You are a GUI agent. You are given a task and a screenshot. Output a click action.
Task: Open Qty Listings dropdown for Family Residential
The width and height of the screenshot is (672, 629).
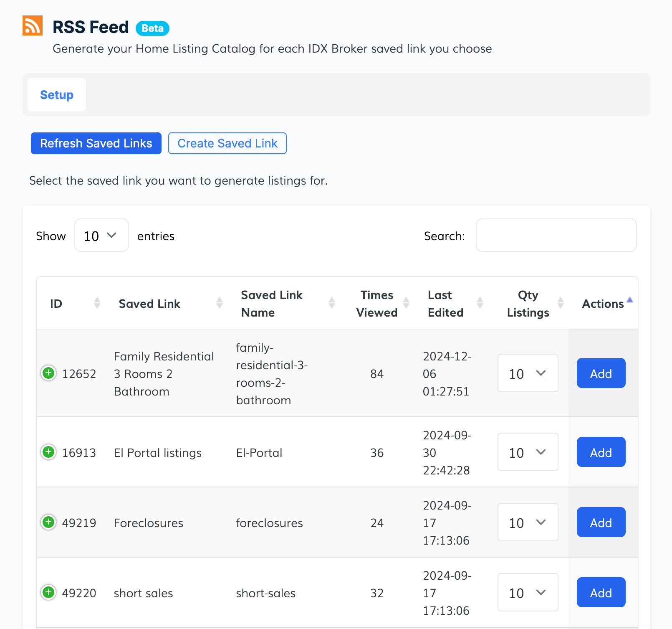coord(528,373)
